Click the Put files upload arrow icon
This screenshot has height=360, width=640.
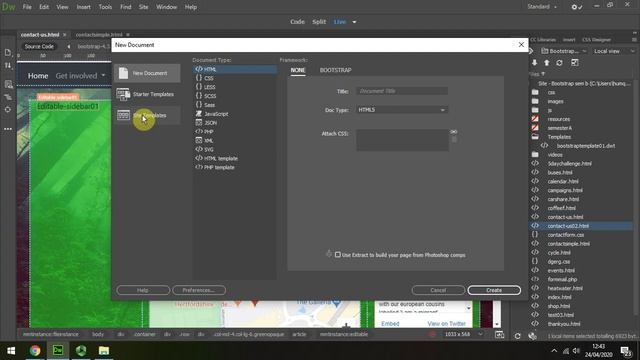click(x=547, y=63)
